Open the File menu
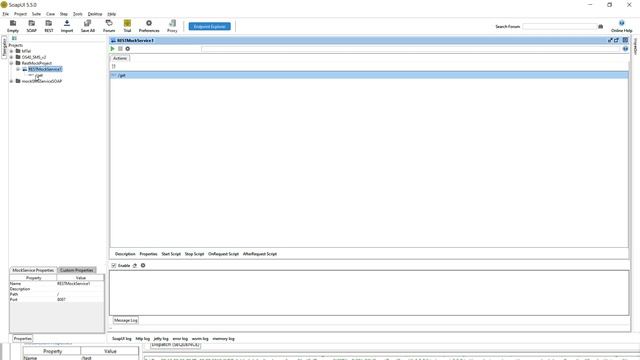640x360 pixels. point(6,14)
